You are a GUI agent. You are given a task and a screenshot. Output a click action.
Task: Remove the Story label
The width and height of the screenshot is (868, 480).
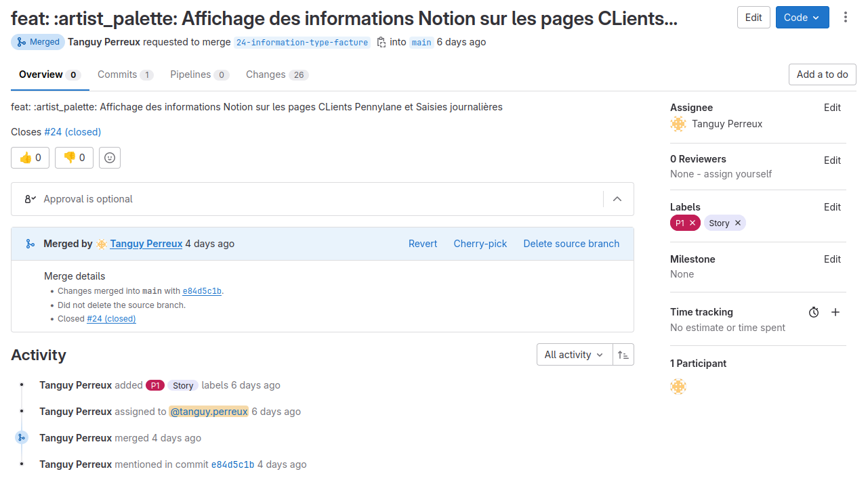click(x=738, y=223)
